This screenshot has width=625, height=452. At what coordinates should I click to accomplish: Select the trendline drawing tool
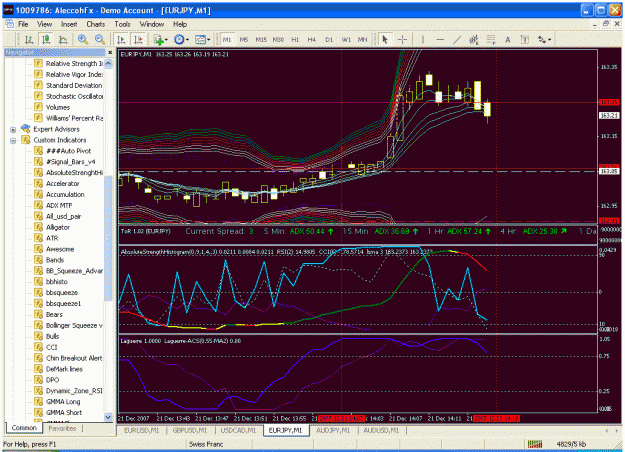(x=457, y=39)
